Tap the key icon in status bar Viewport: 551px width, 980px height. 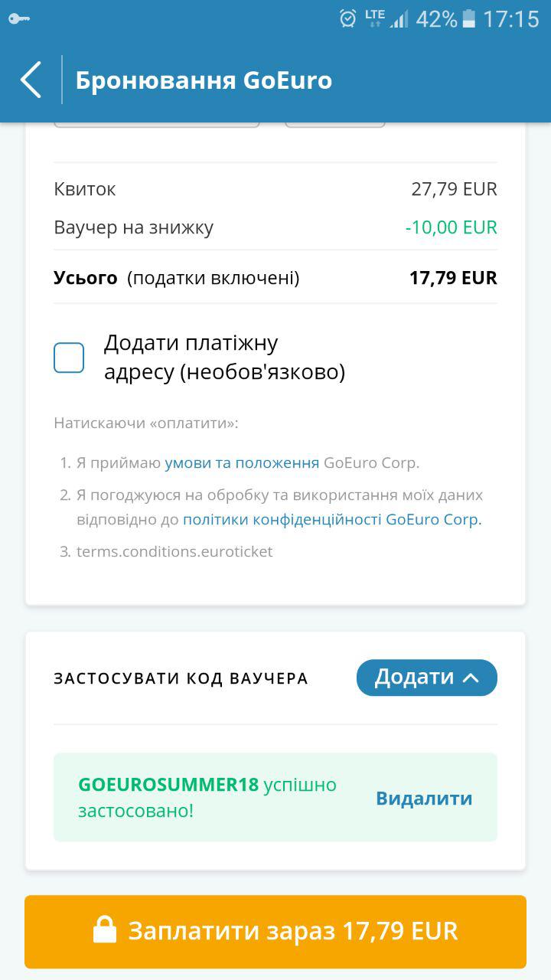coord(18,19)
